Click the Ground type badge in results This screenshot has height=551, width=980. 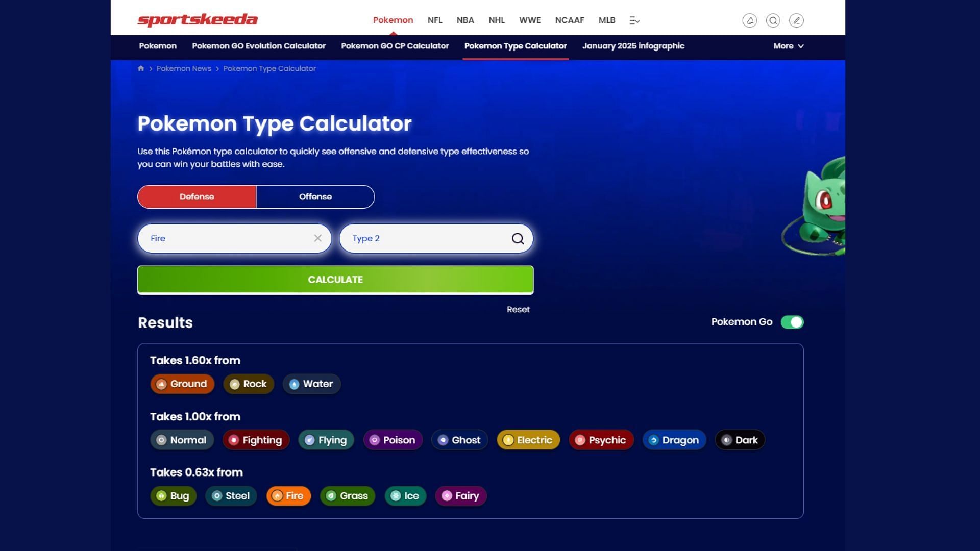point(182,384)
